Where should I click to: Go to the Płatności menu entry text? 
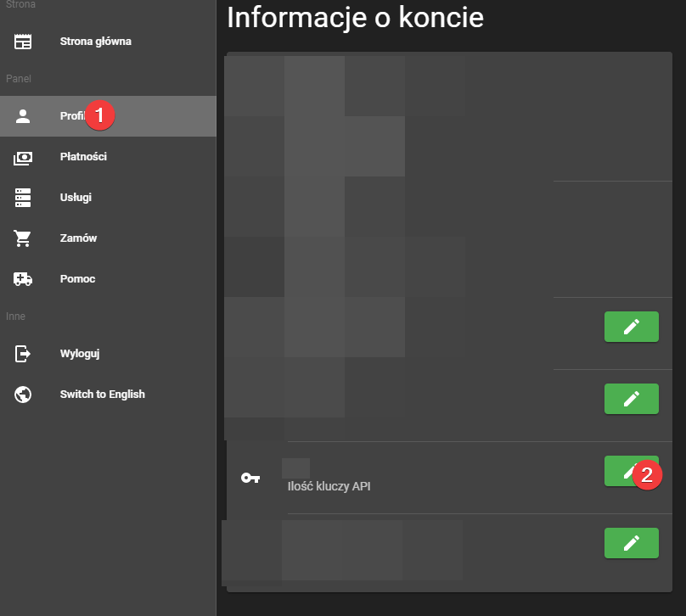(x=83, y=157)
